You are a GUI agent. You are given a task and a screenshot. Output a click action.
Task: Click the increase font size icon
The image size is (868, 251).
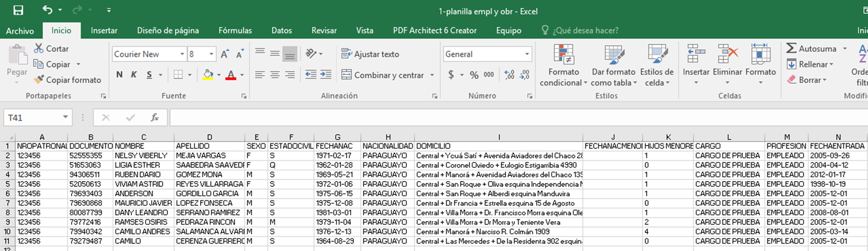point(225,54)
